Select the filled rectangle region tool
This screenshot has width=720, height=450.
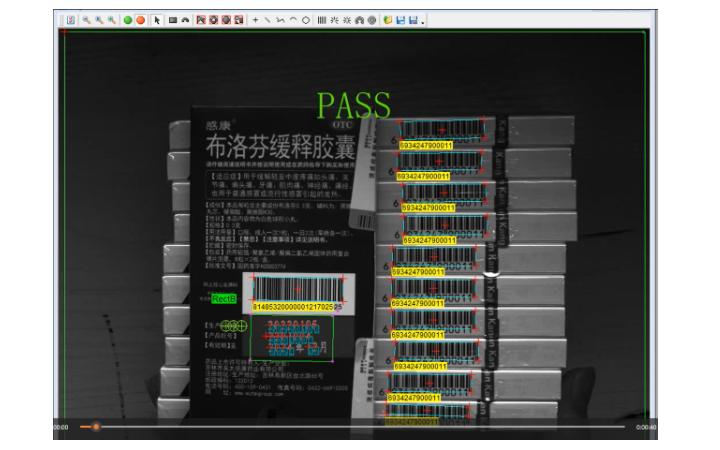pos(173,20)
